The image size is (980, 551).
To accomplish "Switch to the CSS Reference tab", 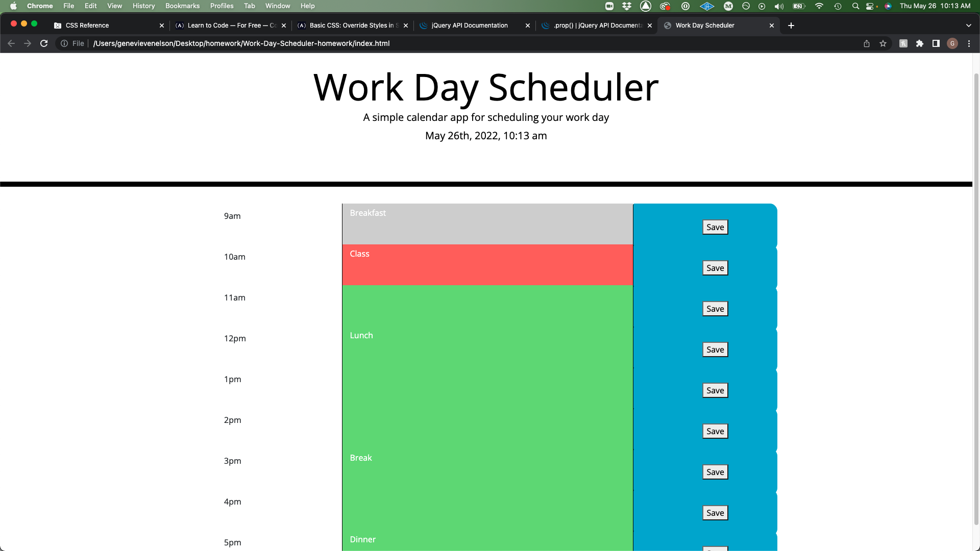I will (109, 26).
